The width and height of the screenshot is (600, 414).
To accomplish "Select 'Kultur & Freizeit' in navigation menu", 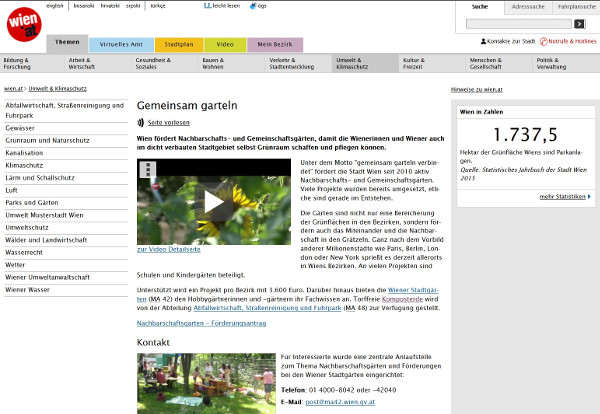I will pyautogui.click(x=427, y=64).
